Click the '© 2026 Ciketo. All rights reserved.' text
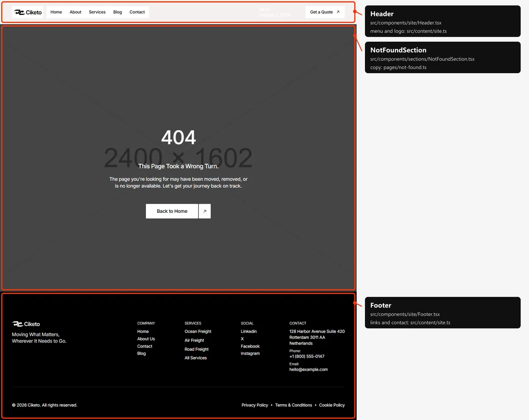Image resolution: width=529 pixels, height=420 pixels. [45, 405]
